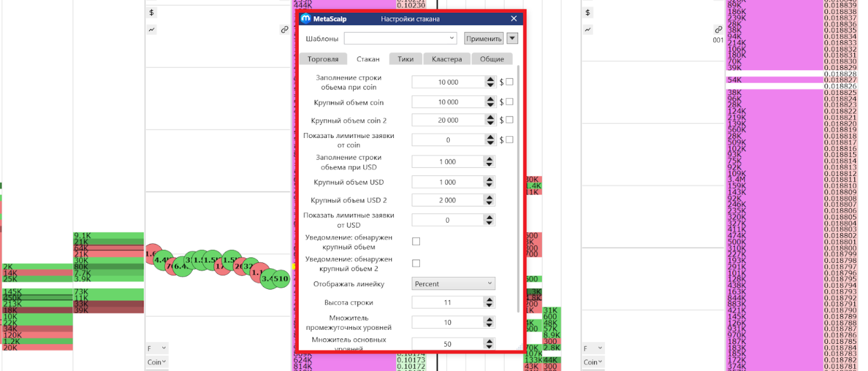Click the Крупный объем USD input field
Viewport: 868px width, 371px height.
(x=448, y=182)
